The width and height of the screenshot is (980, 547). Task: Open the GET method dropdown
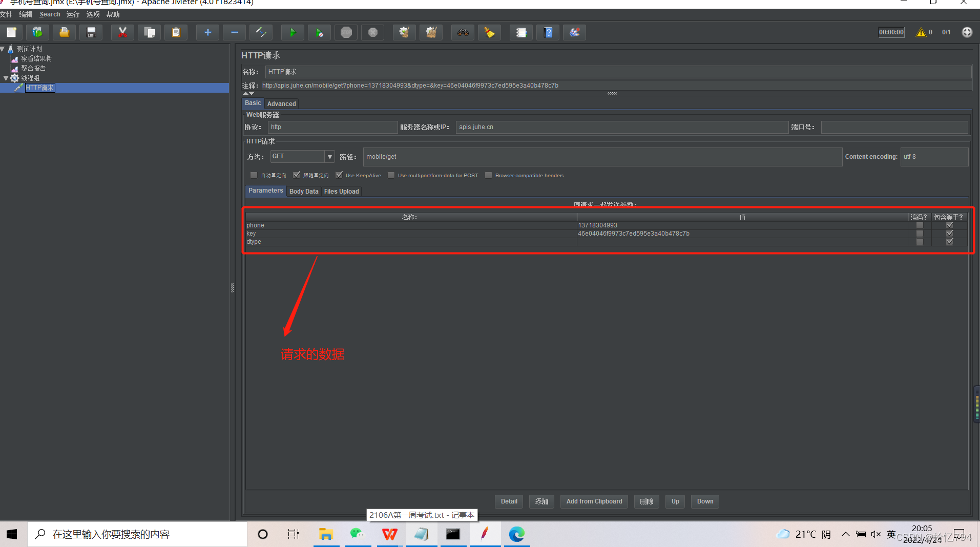point(329,157)
